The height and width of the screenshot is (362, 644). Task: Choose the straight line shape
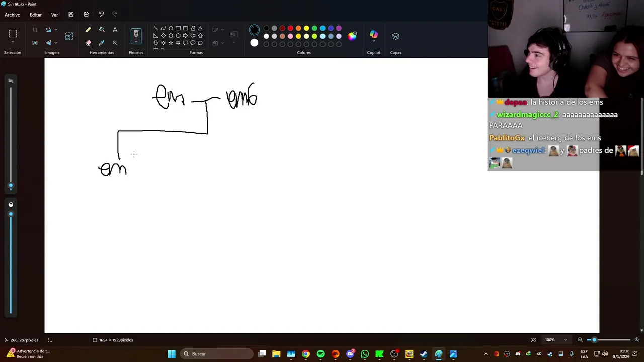coord(156,28)
